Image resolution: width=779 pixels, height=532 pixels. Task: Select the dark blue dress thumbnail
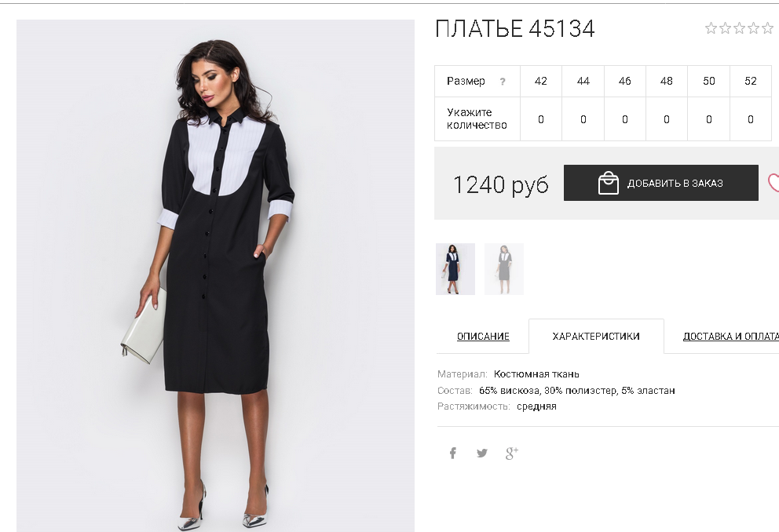click(x=455, y=269)
